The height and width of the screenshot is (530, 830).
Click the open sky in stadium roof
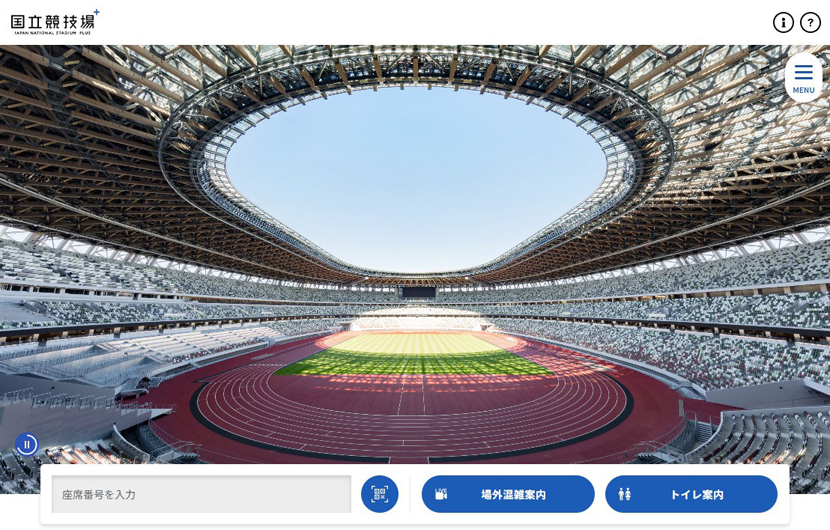416,175
